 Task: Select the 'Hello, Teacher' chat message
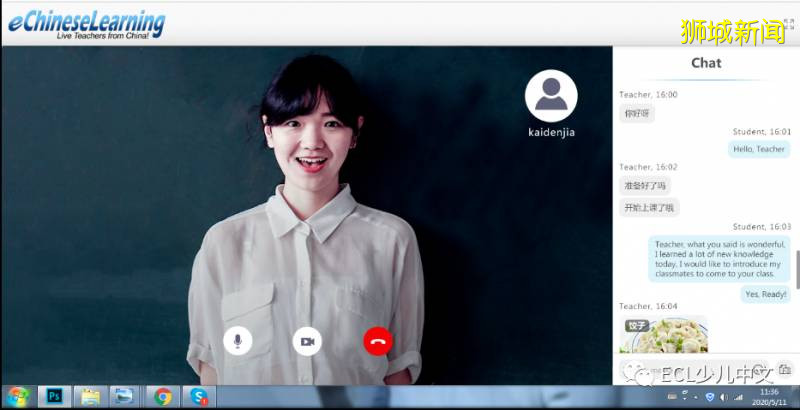pos(759,149)
